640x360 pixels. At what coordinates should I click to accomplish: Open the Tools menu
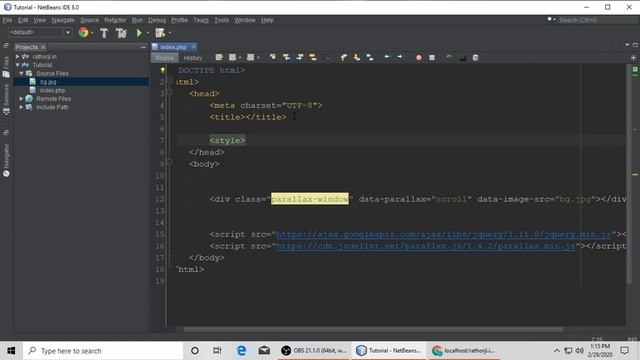click(x=222, y=20)
